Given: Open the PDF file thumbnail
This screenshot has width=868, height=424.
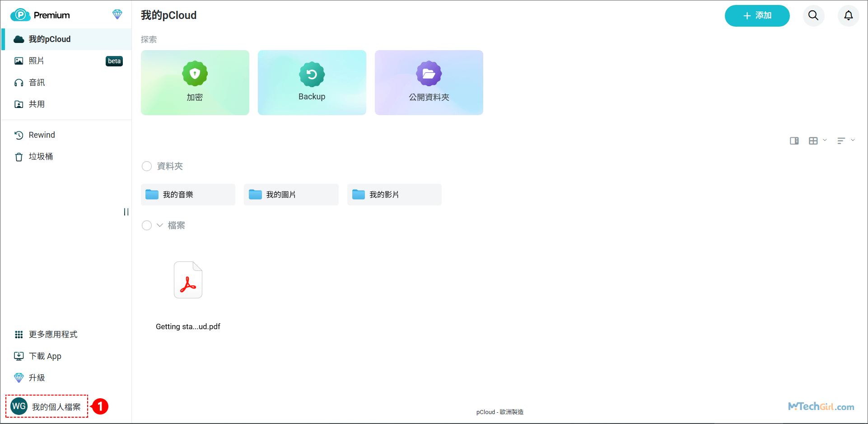Looking at the screenshot, I should [x=188, y=280].
